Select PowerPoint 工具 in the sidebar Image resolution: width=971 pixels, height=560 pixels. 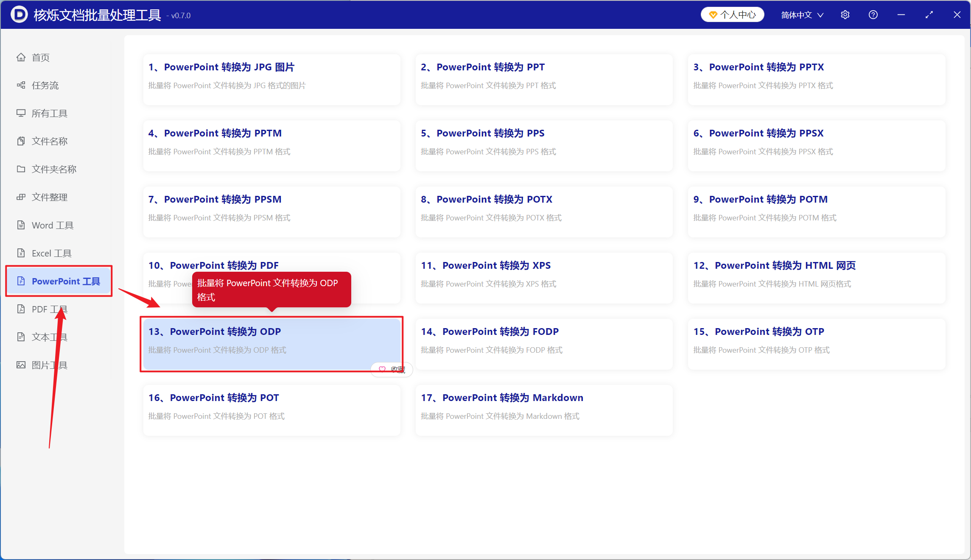click(x=59, y=281)
